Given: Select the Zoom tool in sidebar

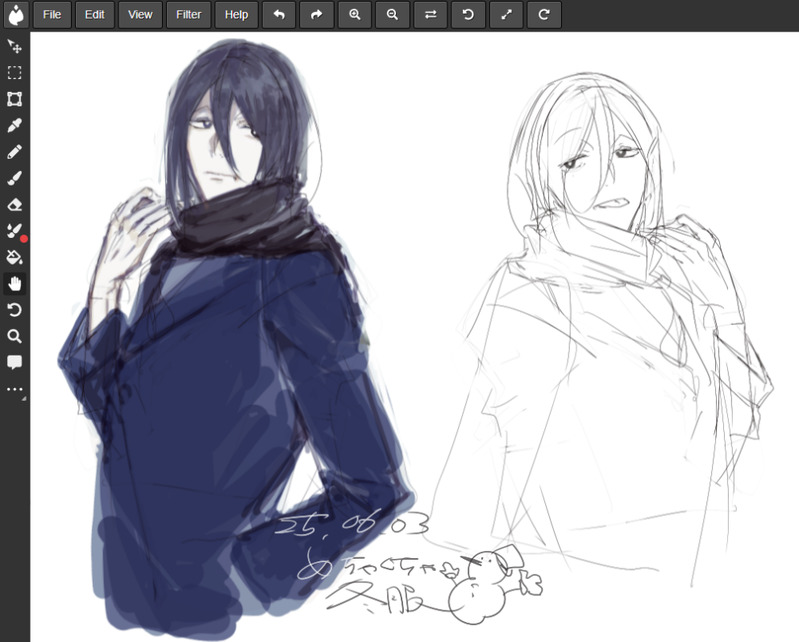Looking at the screenshot, I should point(14,336).
